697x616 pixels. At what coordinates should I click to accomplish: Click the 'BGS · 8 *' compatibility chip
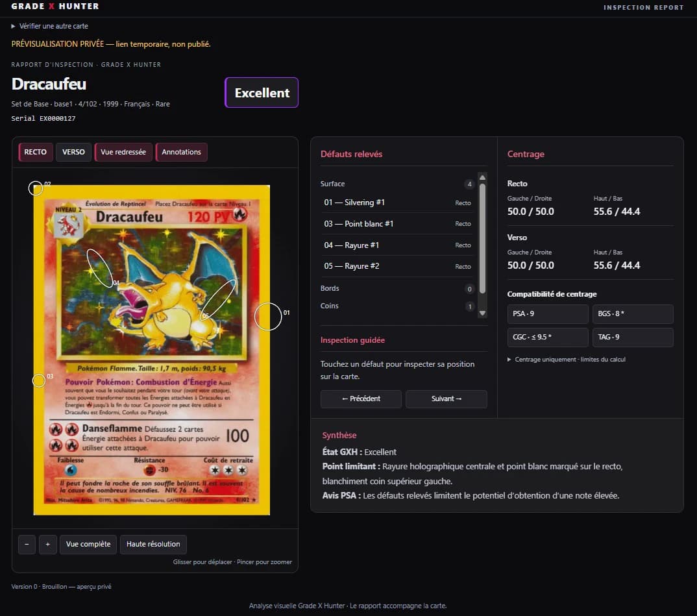(x=633, y=314)
